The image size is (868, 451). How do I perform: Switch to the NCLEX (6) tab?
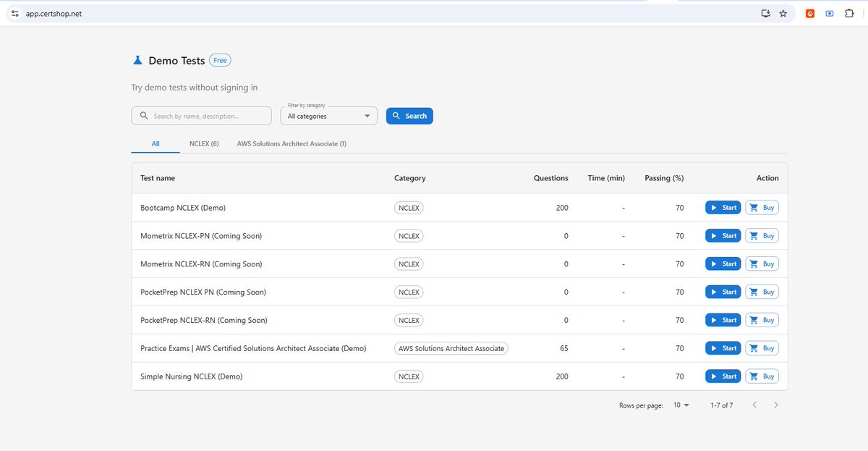pos(204,143)
